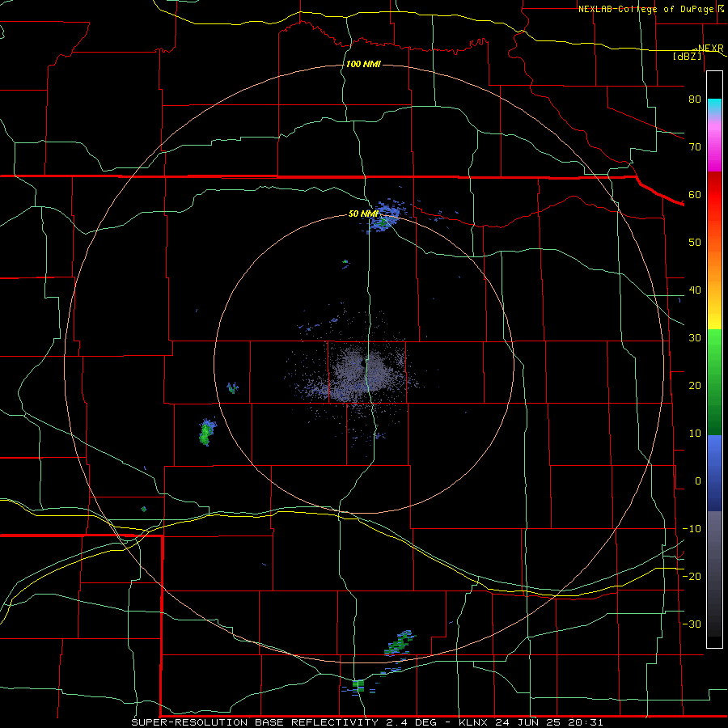
Task: Click the 20 value on dBZ scale
Action: tap(695, 386)
